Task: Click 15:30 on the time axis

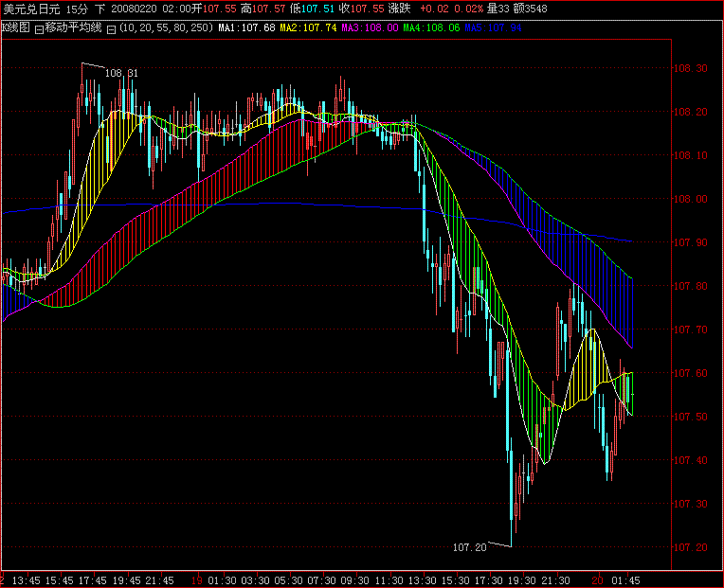Action: click(455, 580)
